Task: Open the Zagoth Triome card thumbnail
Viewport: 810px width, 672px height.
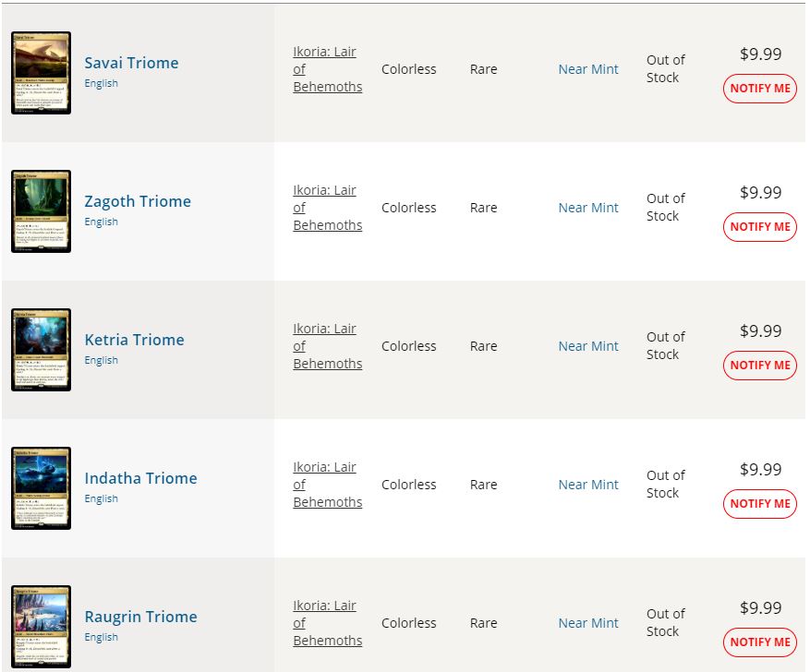Action: (41, 211)
